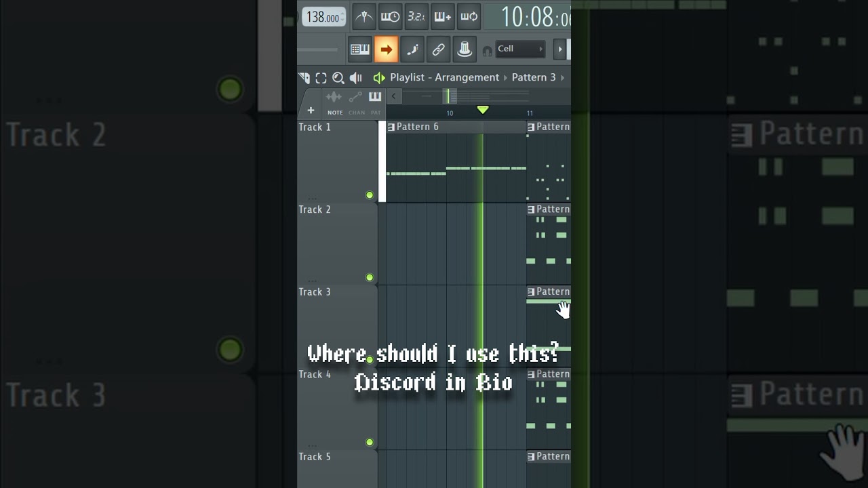Mute Track 1 via its green dot

(x=370, y=195)
